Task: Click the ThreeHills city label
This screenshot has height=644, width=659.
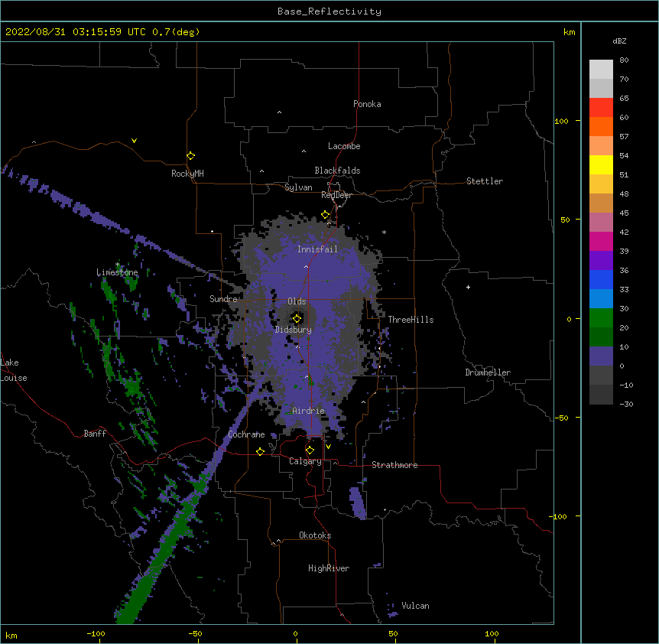Action: [x=411, y=320]
